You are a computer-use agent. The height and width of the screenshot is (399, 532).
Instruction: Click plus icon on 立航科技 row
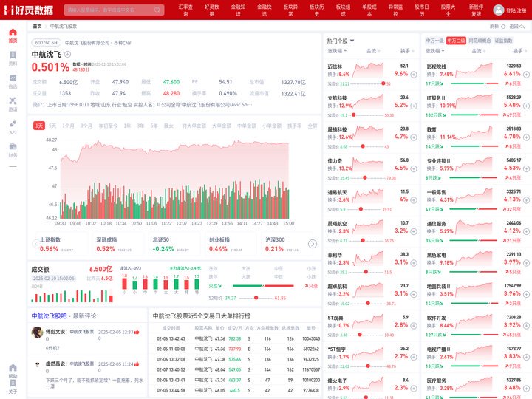[414, 106]
